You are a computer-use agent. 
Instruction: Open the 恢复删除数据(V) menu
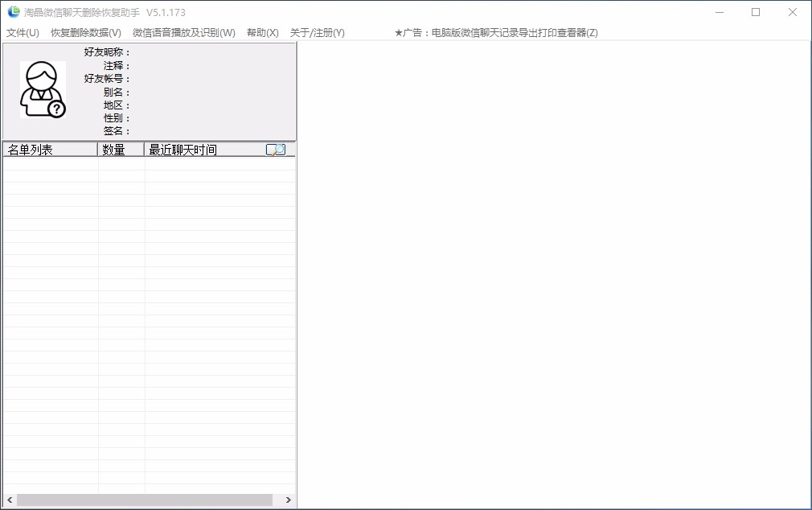pos(86,33)
